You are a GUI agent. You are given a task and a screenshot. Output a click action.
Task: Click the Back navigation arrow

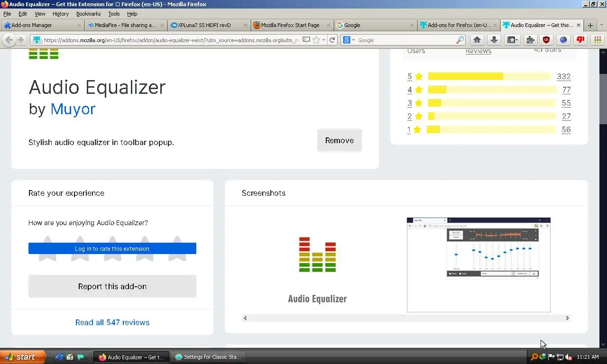[x=9, y=40]
